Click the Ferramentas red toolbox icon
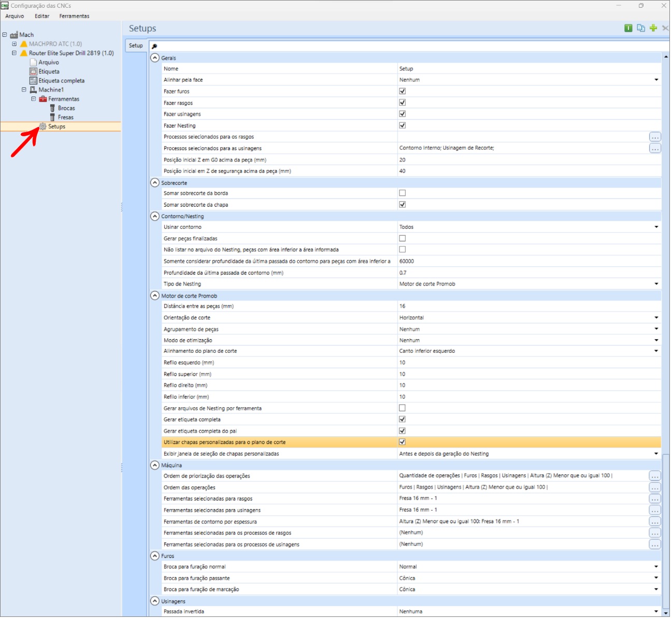The image size is (672, 619). click(x=43, y=99)
